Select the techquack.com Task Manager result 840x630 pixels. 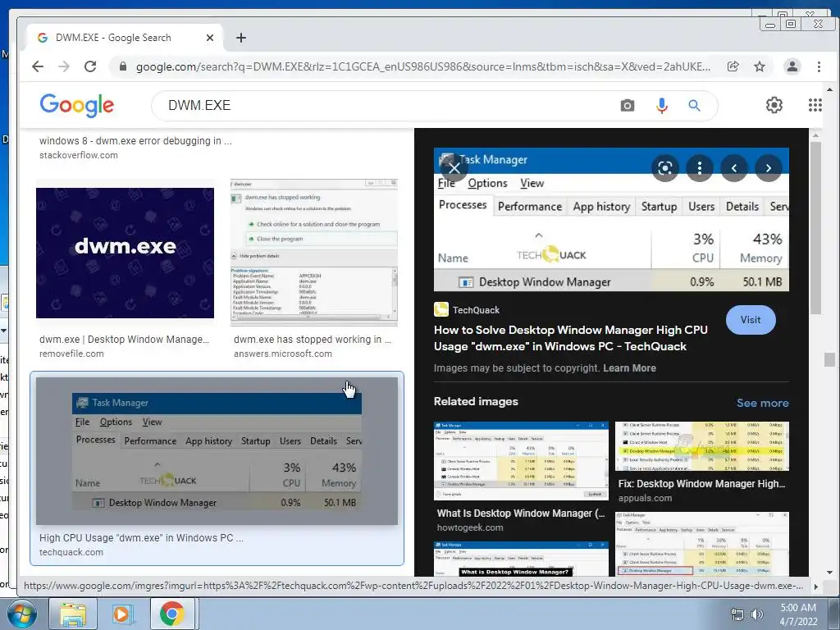pyautogui.click(x=217, y=451)
